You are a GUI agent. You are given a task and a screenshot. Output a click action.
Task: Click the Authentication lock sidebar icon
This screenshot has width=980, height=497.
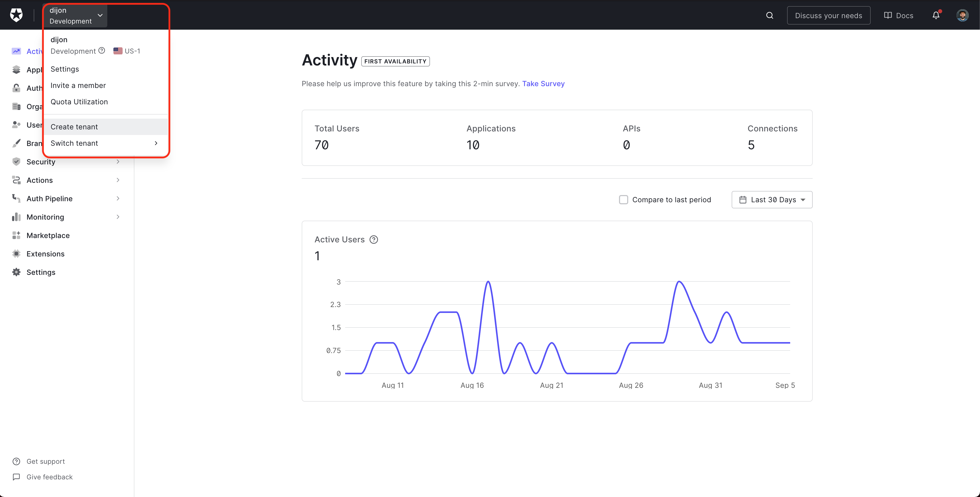16,88
